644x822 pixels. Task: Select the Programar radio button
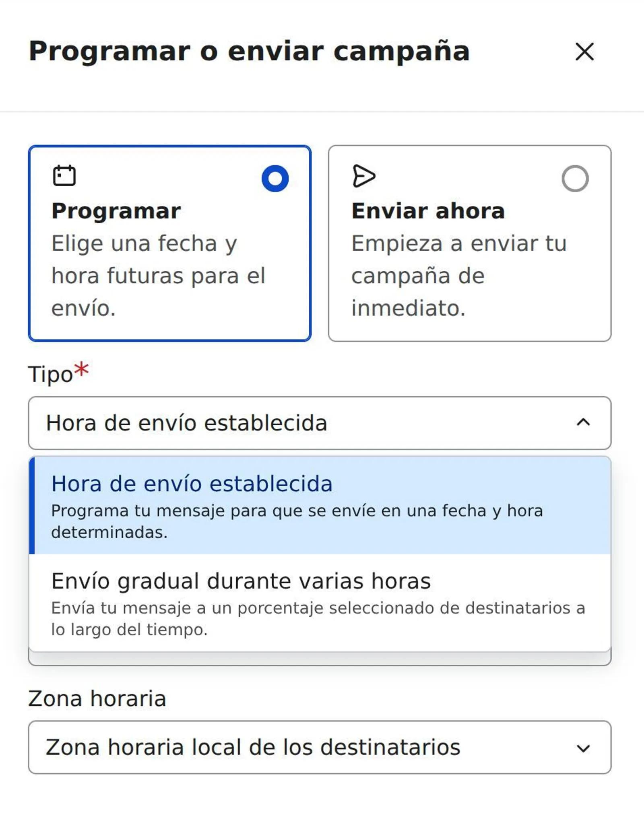pyautogui.click(x=275, y=177)
